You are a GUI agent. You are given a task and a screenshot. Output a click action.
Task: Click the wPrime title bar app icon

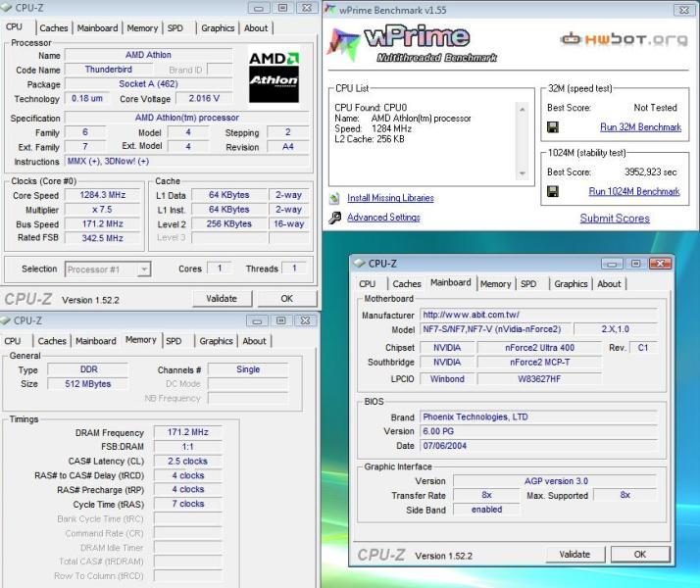(x=330, y=9)
